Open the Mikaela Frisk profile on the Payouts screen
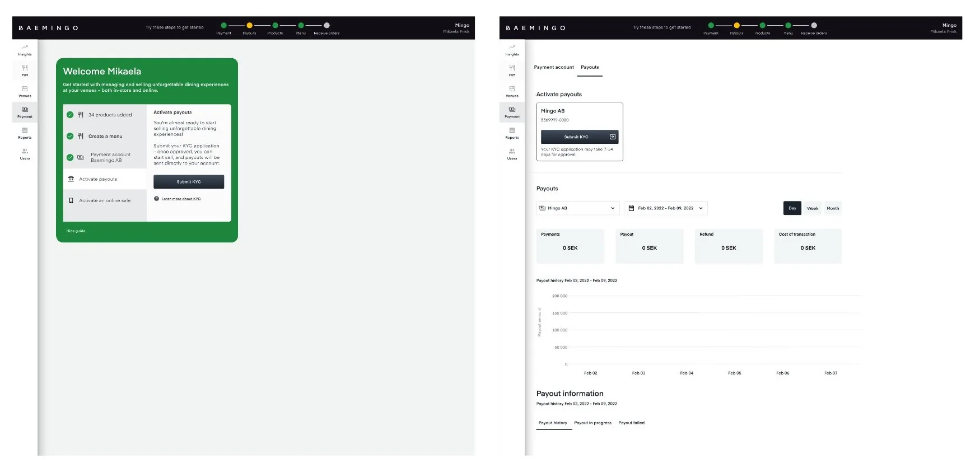Screen dimensions: 980x459 coord(943,28)
